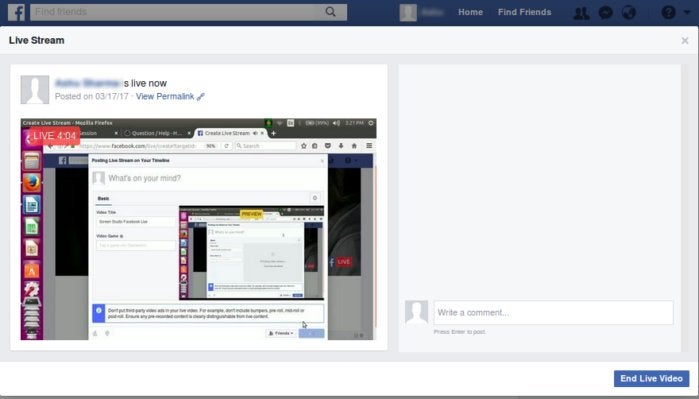Click the Firefox icon in the streamed dock
The width and height of the screenshot is (699, 399).
pyautogui.click(x=32, y=182)
